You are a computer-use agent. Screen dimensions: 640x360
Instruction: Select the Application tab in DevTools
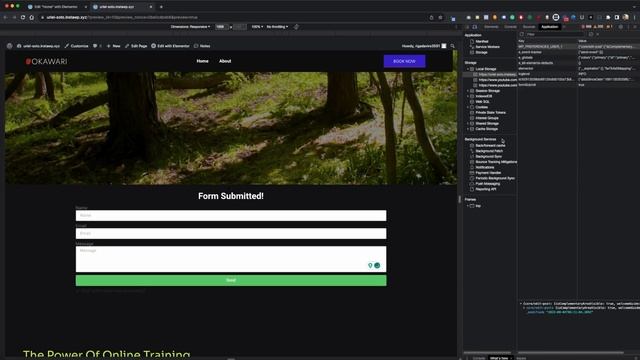(x=549, y=27)
